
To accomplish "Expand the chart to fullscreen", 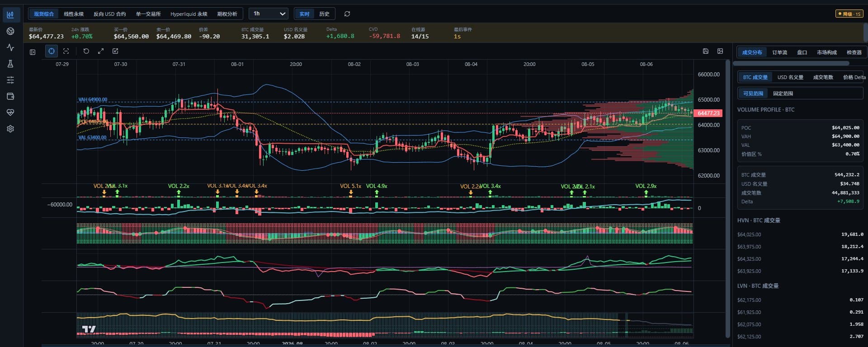I will coord(101,51).
